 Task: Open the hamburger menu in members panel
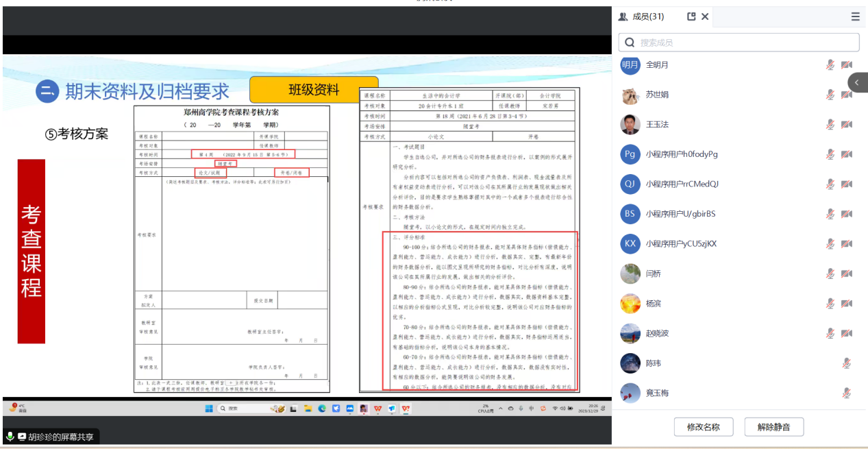855,16
